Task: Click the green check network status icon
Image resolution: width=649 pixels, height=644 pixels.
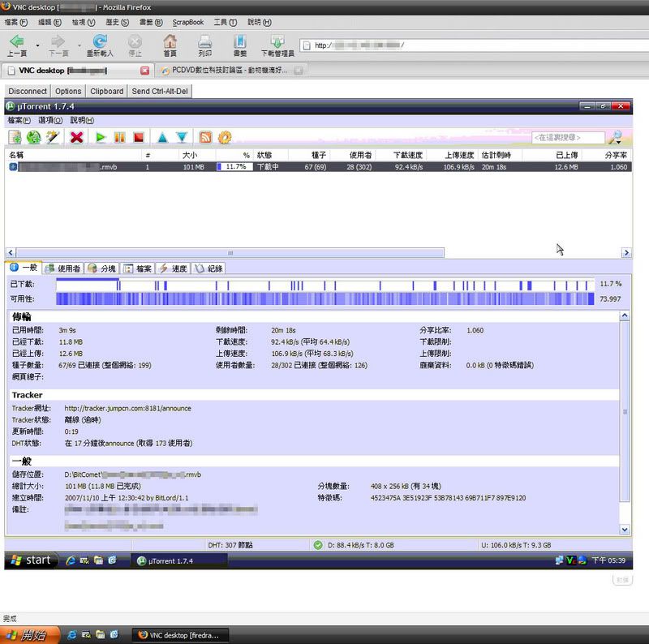Action: coord(318,545)
